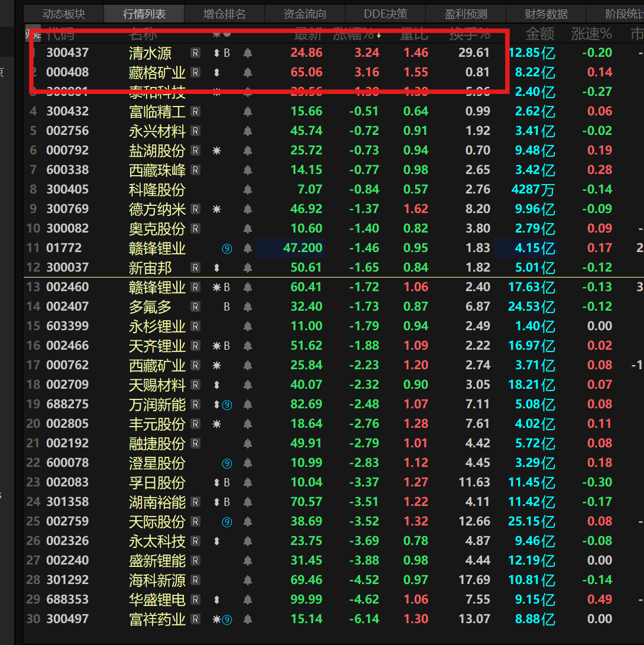Select the 资金流向 tab
This screenshot has width=644, height=645.
click(x=305, y=14)
